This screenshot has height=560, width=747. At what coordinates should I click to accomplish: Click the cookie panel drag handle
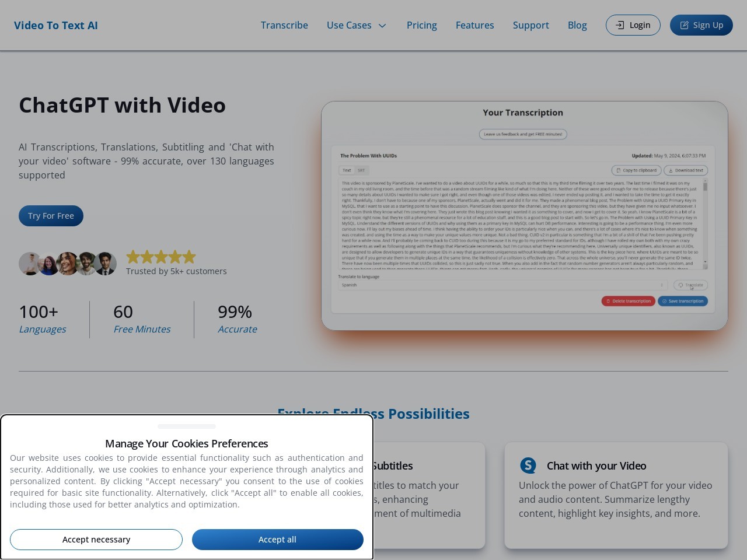[187, 426]
